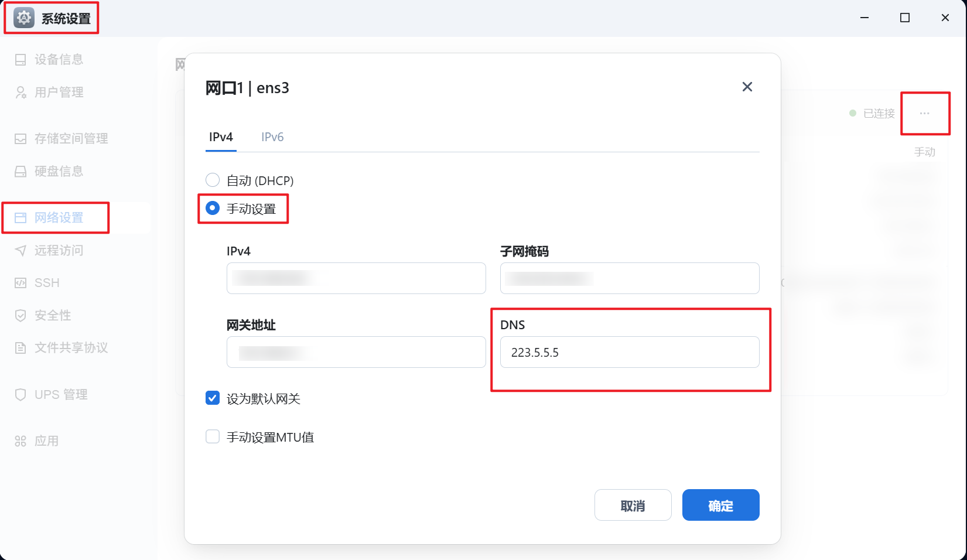The image size is (967, 560).
Task: Click the user management (用户管理) icon
Action: point(20,93)
